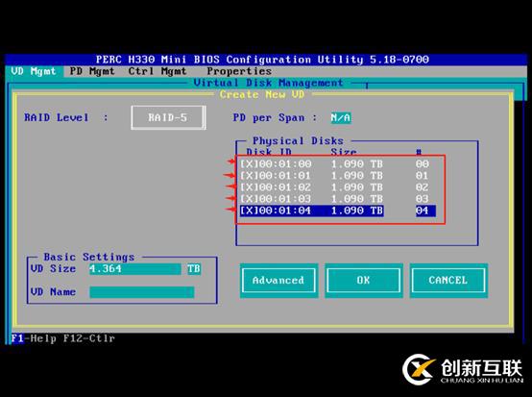Open the VD Mgmt tab
This screenshot has width=532, height=397.
click(x=34, y=71)
